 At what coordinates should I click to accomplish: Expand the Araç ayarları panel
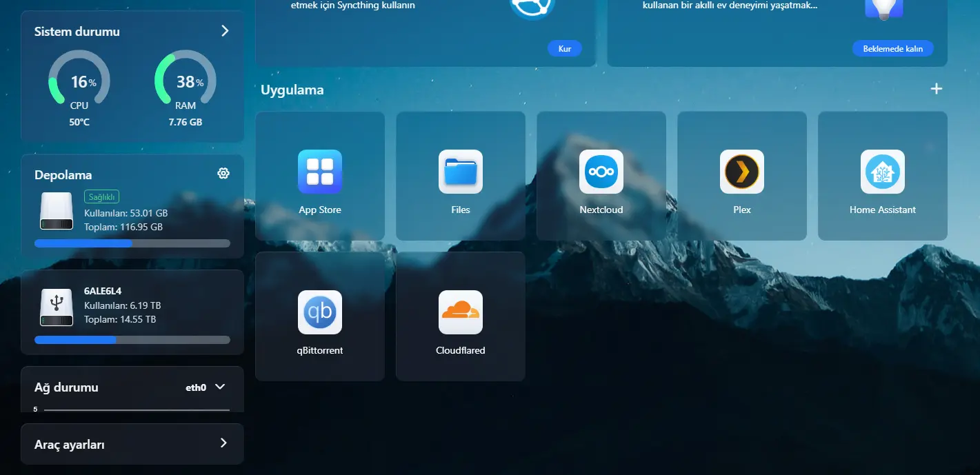(x=132, y=444)
